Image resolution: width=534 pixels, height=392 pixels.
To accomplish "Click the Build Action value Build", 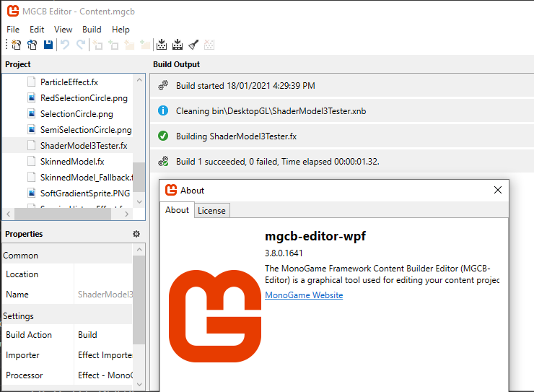I will 87,335.
